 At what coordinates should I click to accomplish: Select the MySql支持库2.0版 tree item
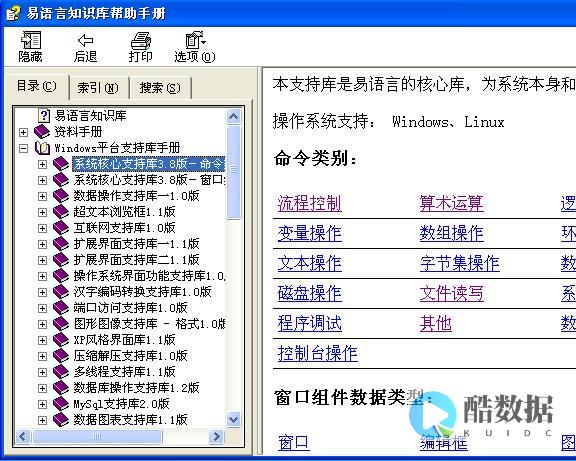pos(121,404)
